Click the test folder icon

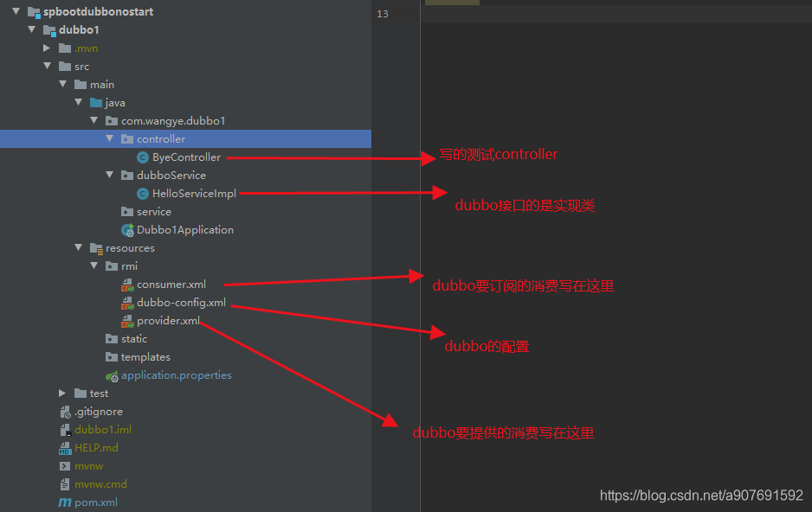81,394
